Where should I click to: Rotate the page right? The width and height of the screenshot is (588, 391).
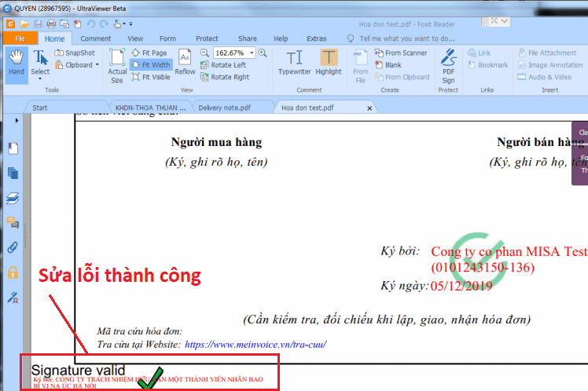(x=225, y=77)
